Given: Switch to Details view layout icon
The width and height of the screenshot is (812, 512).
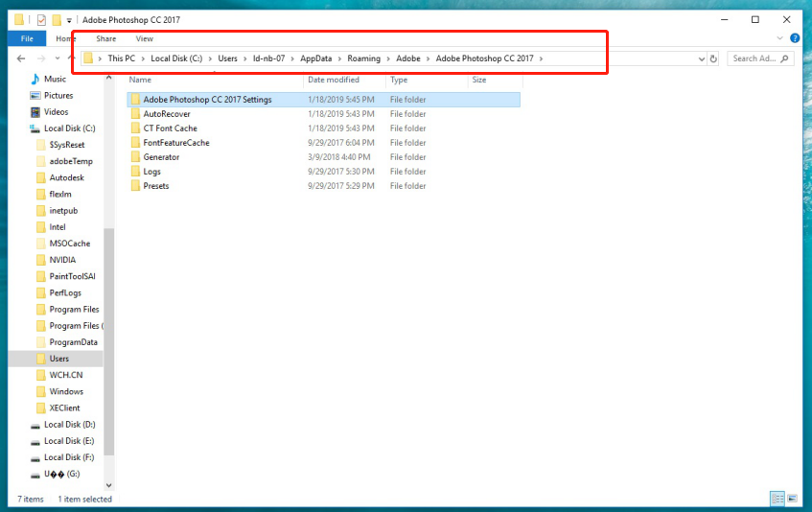Looking at the screenshot, I should tap(777, 500).
